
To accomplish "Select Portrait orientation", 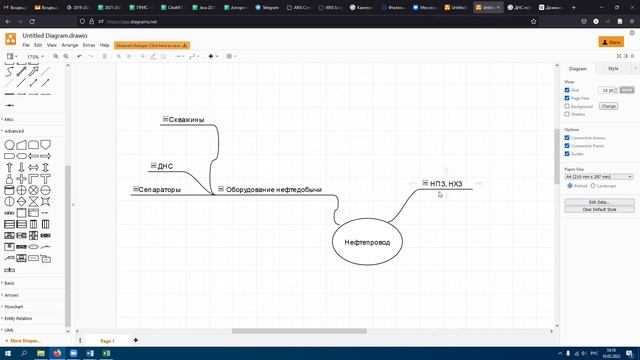I will point(570,186).
